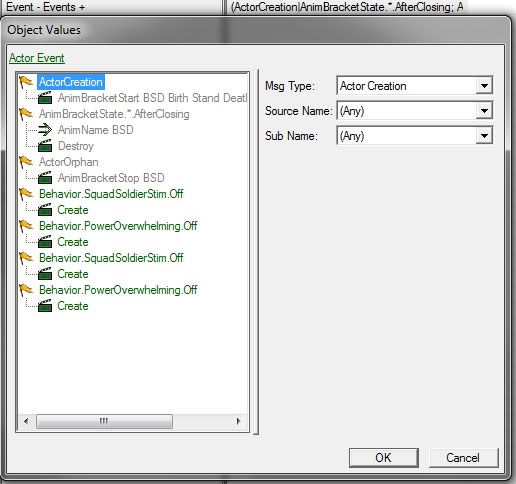Select the Create row under first SquadSoldierStim.Off
Viewport: 516px width, 484px height.
pos(73,210)
